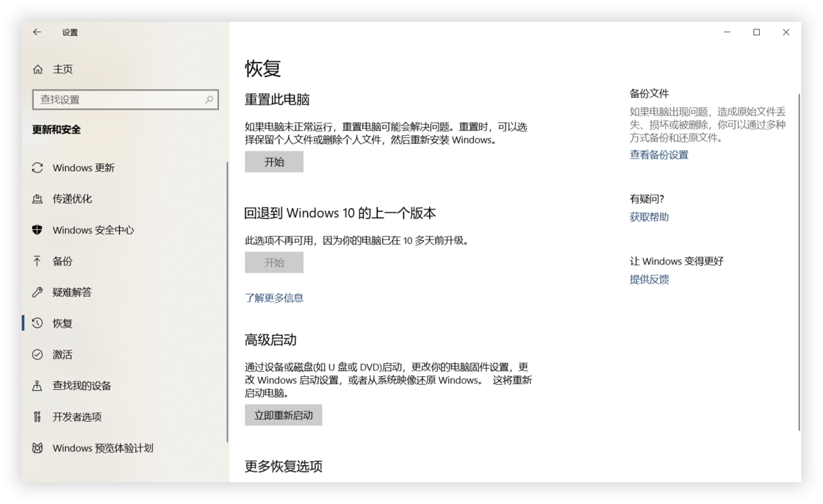Click 立即重新启动 button
The image size is (823, 504).
[x=284, y=415]
